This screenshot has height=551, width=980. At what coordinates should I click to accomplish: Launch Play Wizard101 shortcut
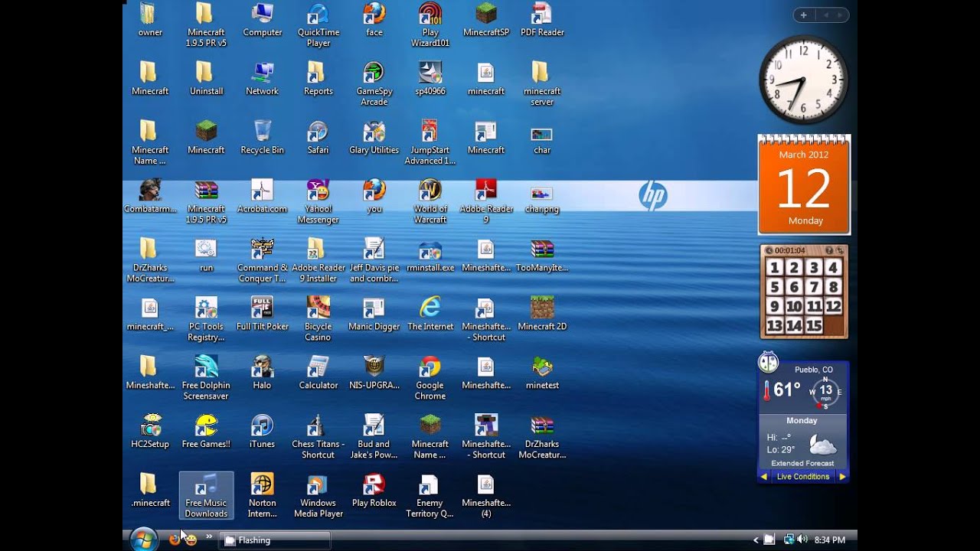[x=430, y=25]
